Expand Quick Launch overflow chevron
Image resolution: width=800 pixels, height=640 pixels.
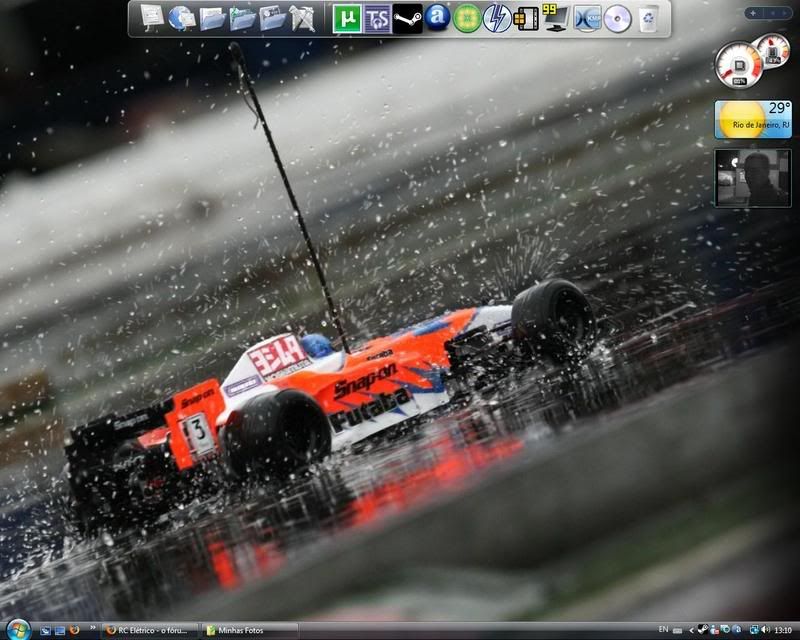(x=93, y=627)
